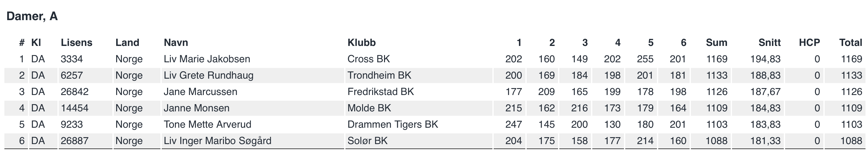Choose Liv Inger Maribo Søgård row name

(217, 141)
